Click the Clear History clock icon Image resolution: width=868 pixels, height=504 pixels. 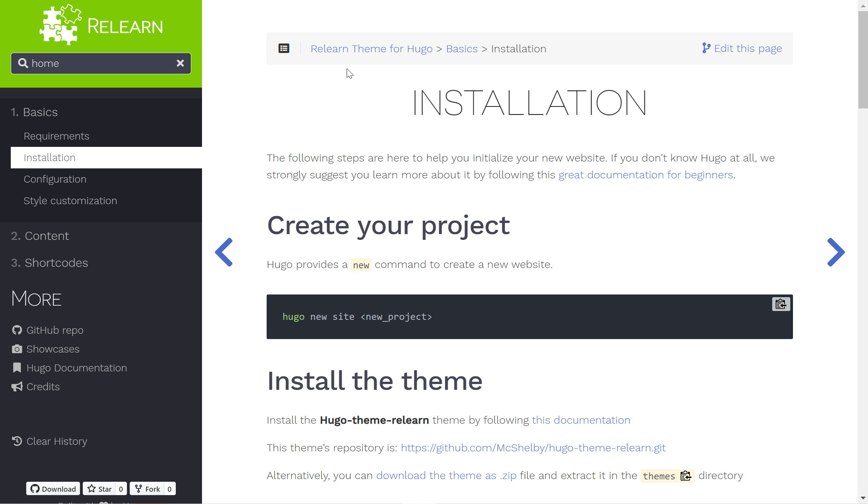point(17,441)
